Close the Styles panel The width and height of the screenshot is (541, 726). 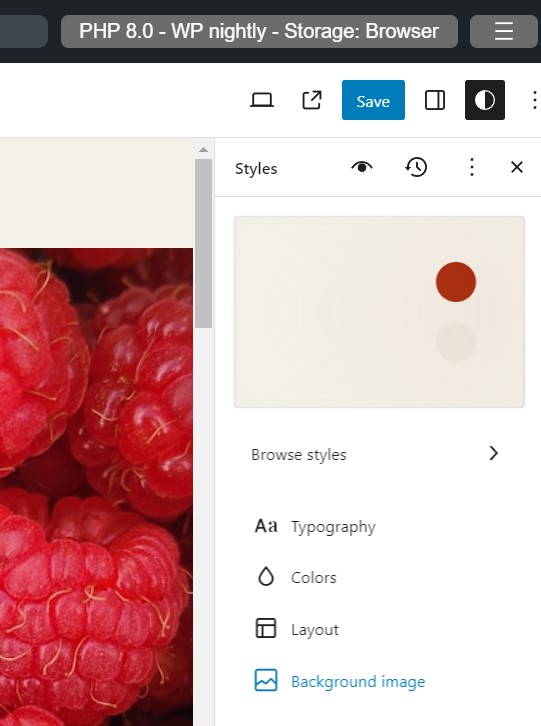[516, 167]
